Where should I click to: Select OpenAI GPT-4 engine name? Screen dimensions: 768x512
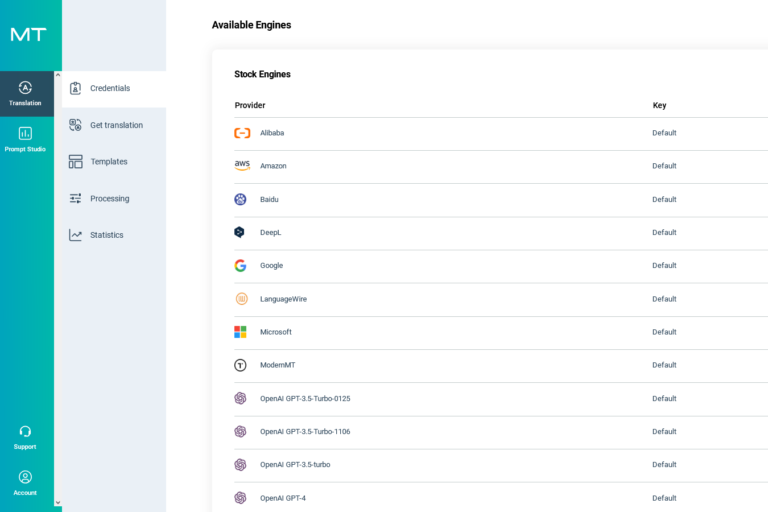(283, 498)
